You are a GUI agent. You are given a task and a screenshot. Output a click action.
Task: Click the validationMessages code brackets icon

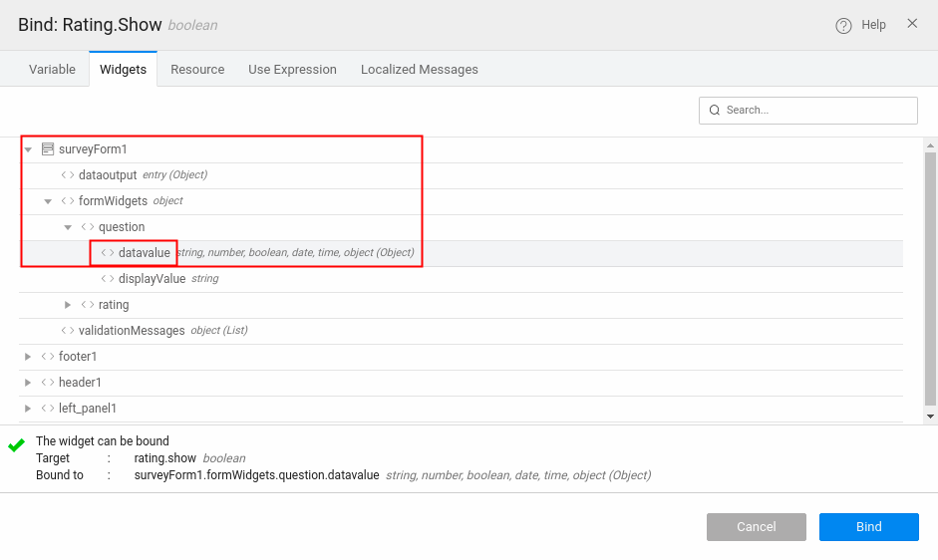click(68, 331)
